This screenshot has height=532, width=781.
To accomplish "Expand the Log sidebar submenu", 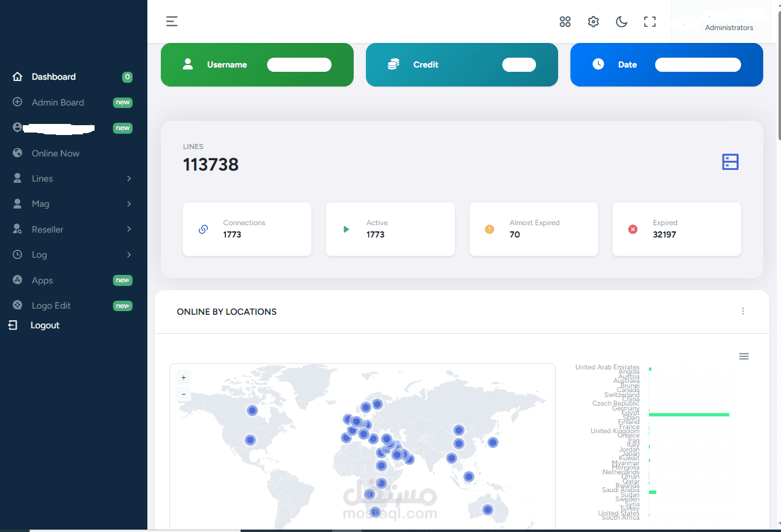I will point(74,255).
